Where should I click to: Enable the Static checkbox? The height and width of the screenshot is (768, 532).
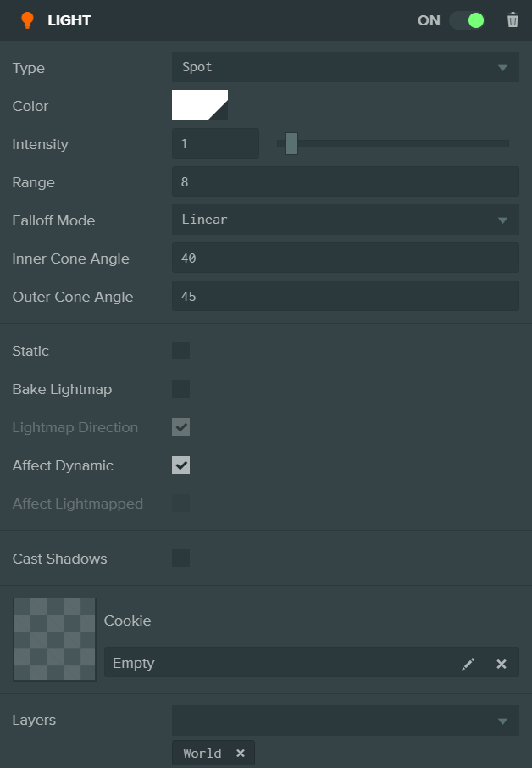tap(180, 351)
